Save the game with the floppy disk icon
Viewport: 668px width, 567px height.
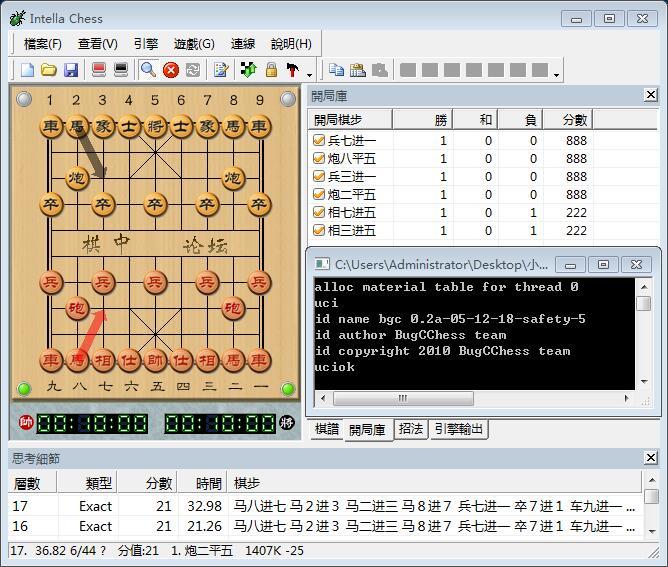point(71,69)
